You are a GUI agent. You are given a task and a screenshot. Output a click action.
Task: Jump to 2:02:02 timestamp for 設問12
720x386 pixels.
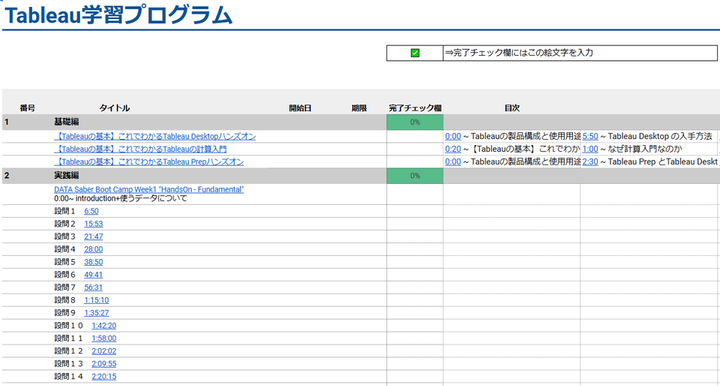[104, 351]
